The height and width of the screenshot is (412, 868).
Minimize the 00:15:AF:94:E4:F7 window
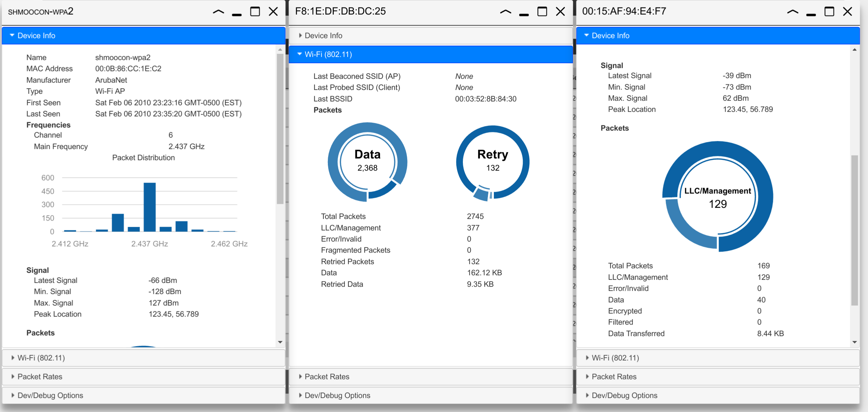(x=811, y=15)
